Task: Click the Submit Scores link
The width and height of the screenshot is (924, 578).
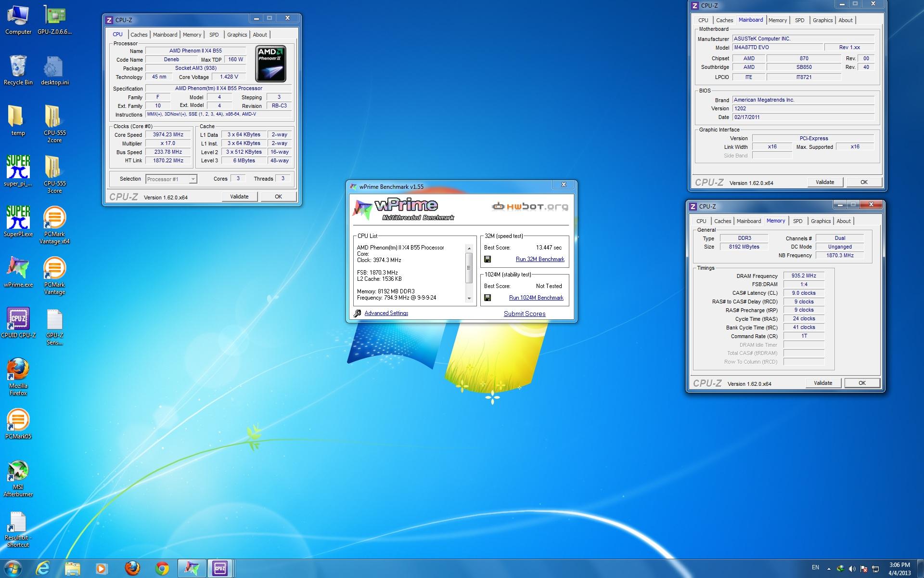Action: pyautogui.click(x=525, y=314)
